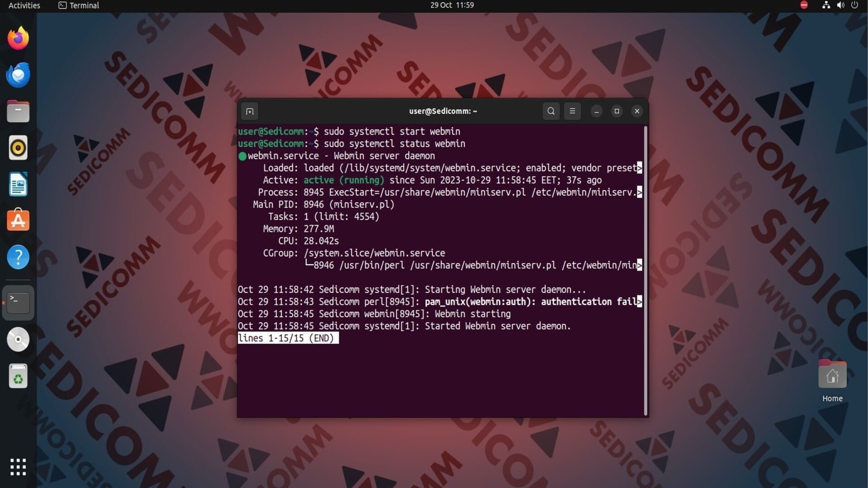Open the Help icon in dock
The image size is (868, 488).
pos(18,257)
